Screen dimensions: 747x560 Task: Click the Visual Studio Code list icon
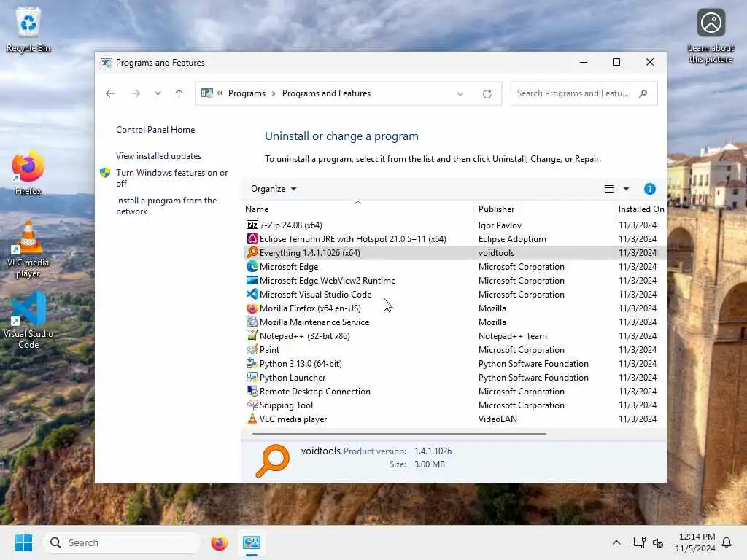(252, 295)
